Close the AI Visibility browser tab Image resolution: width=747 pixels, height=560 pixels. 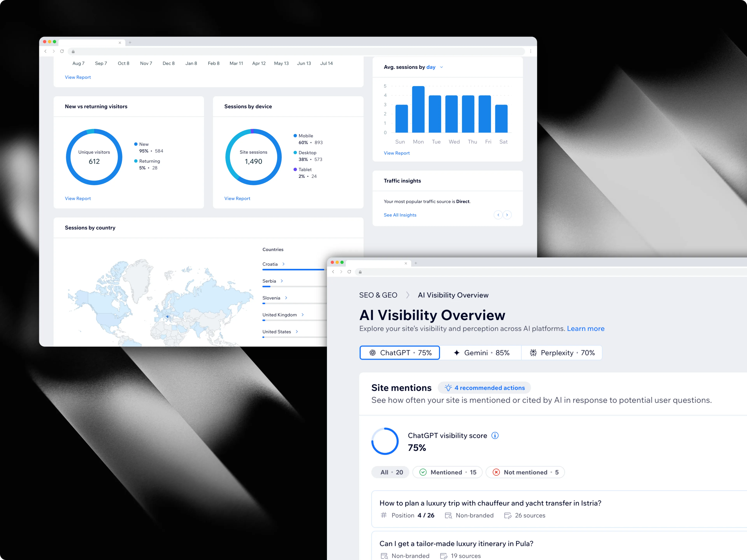(x=406, y=263)
